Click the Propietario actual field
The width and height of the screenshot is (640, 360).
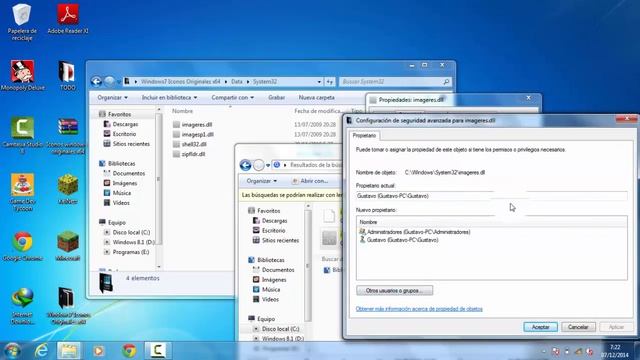(x=491, y=196)
